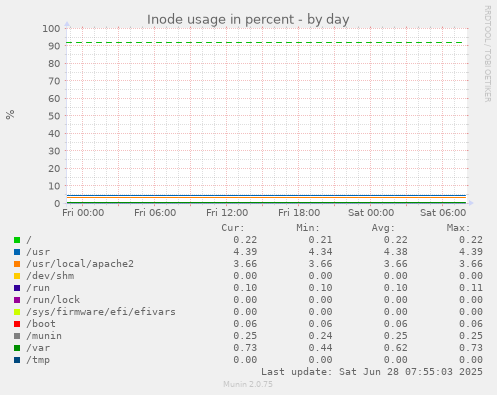The image size is (497, 395).
Task: Click the 'Fri 18:00' x-axis label
Action: point(299,213)
